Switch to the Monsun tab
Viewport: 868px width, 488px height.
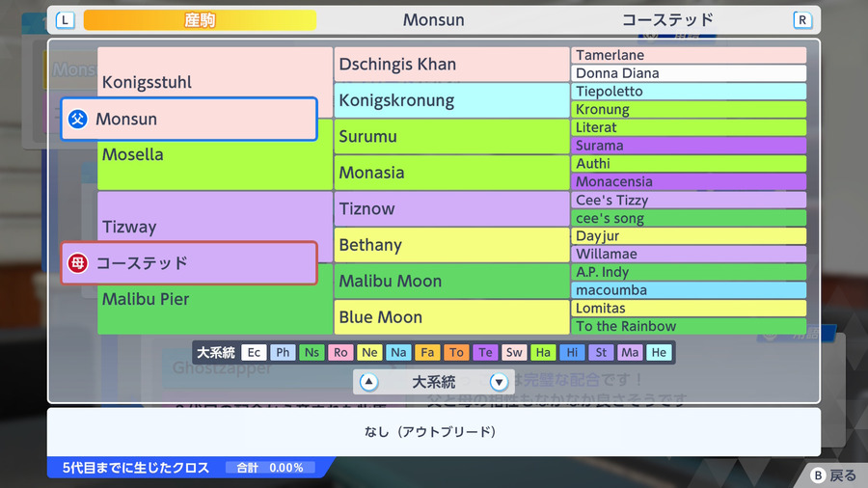point(433,20)
